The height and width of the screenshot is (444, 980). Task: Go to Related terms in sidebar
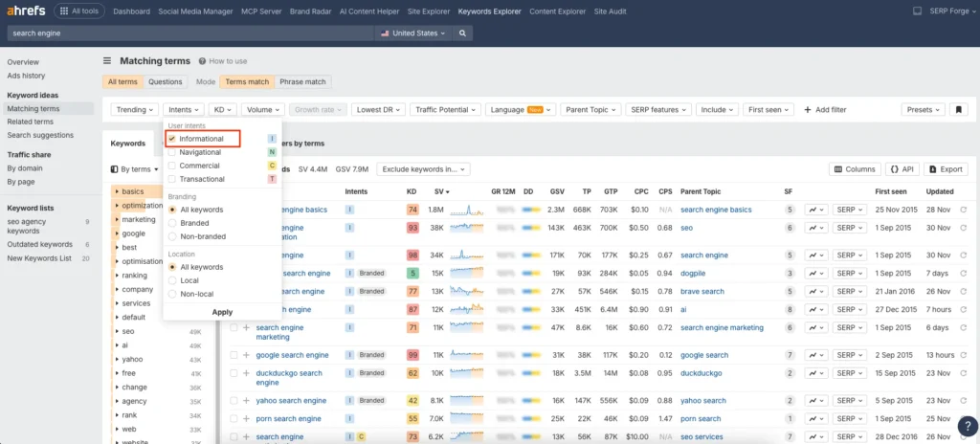[30, 122]
